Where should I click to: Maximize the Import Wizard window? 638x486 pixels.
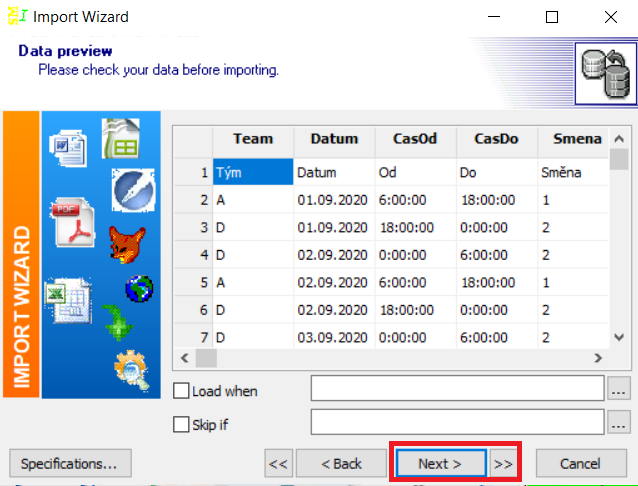pyautogui.click(x=552, y=17)
